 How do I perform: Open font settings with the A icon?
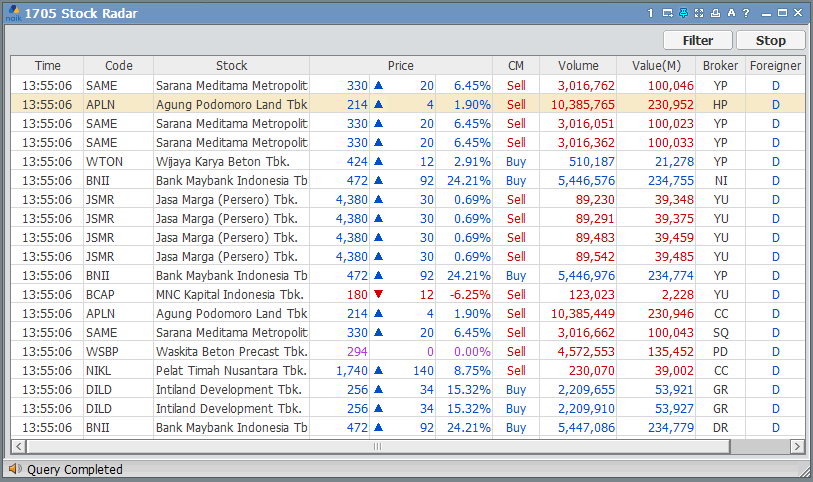coord(731,13)
